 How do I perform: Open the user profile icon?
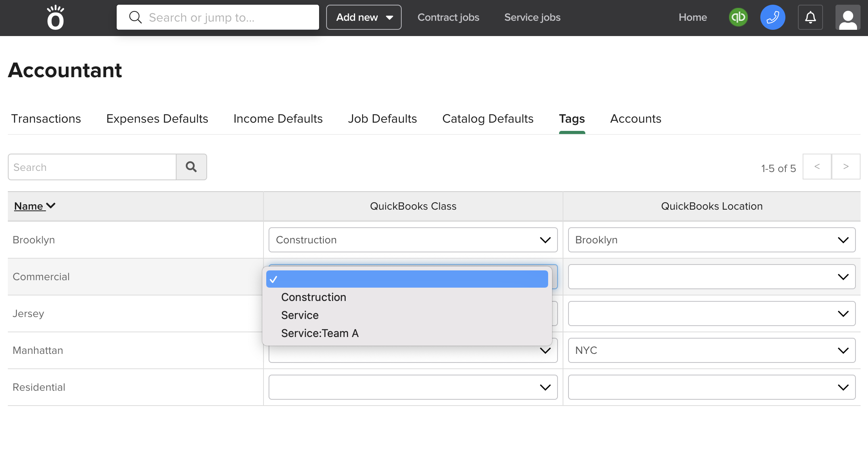point(847,17)
